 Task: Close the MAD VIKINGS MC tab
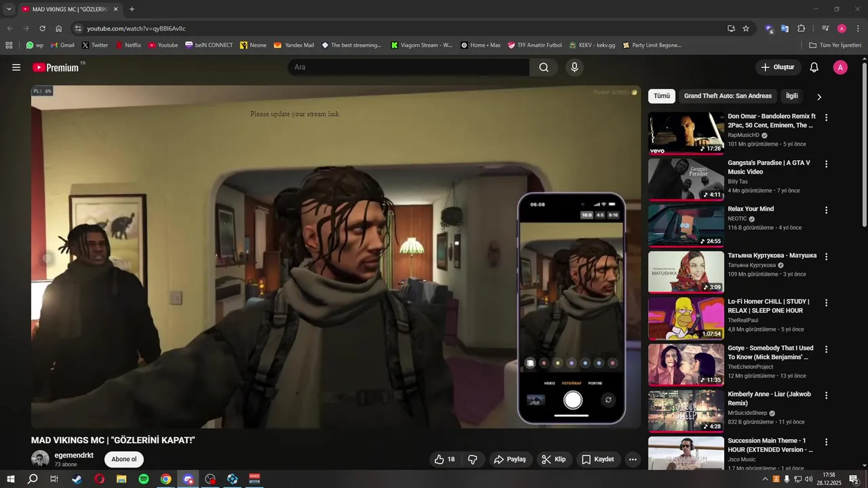coord(115,9)
